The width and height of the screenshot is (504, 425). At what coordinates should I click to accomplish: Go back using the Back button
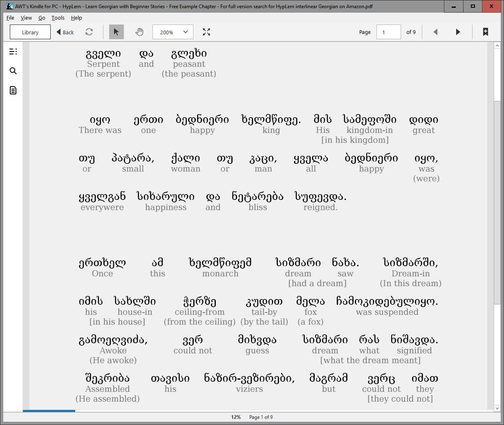(65, 32)
